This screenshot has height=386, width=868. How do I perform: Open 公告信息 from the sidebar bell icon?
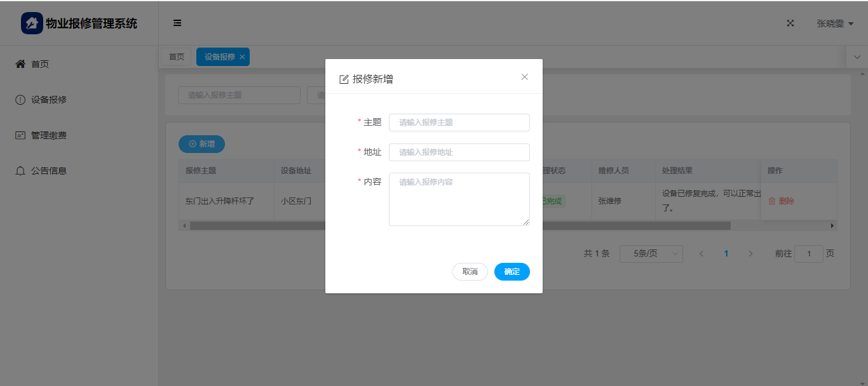20,171
